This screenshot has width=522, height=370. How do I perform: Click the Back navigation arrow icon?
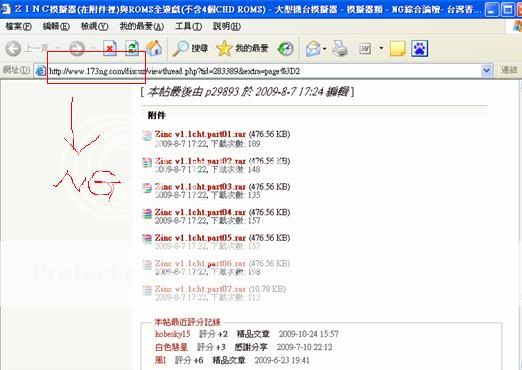point(13,49)
